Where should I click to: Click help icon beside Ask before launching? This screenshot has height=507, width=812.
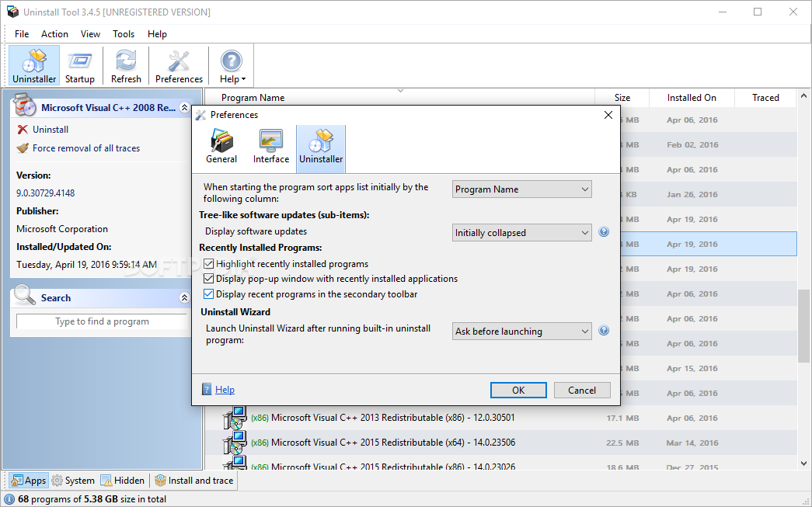[604, 330]
